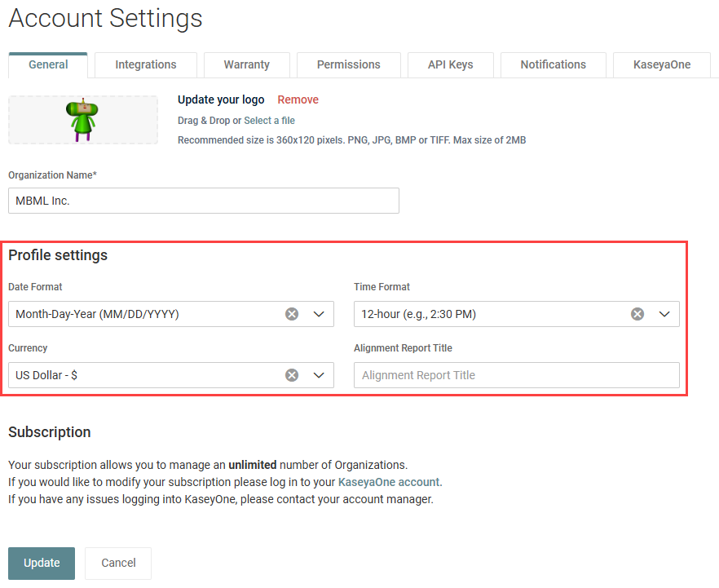Click the Cancel button
Screen dimensions: 719x588
[x=118, y=563]
